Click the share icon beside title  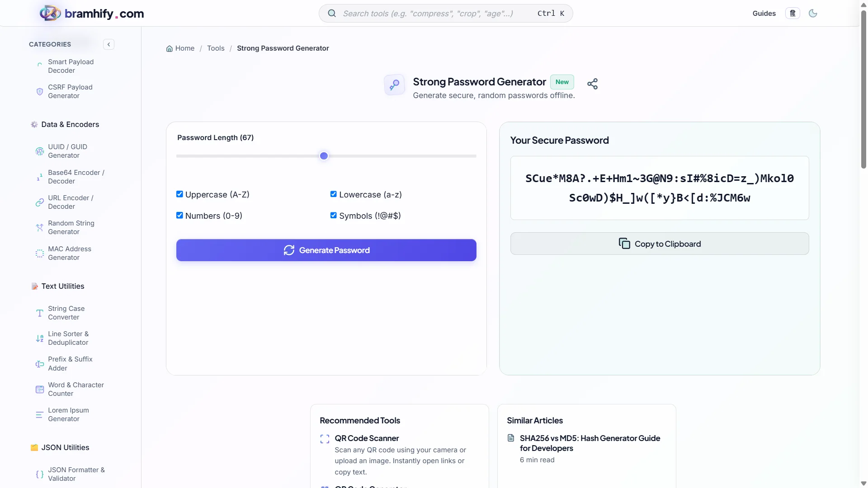pos(592,84)
